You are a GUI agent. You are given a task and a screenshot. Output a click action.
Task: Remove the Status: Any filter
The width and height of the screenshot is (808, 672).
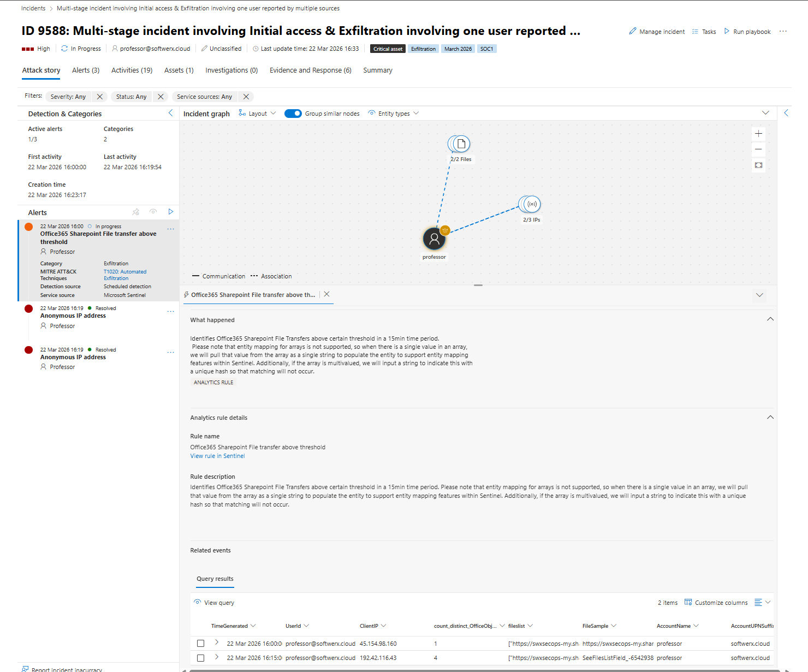click(x=161, y=97)
